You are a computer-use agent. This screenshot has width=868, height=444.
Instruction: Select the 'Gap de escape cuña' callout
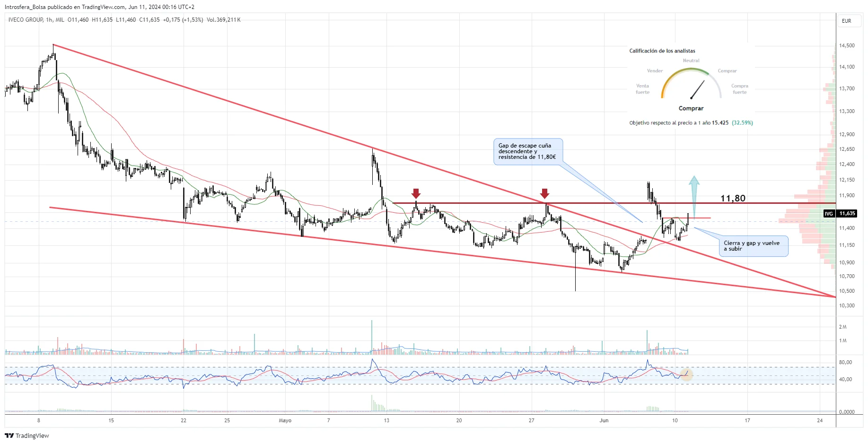coord(527,151)
